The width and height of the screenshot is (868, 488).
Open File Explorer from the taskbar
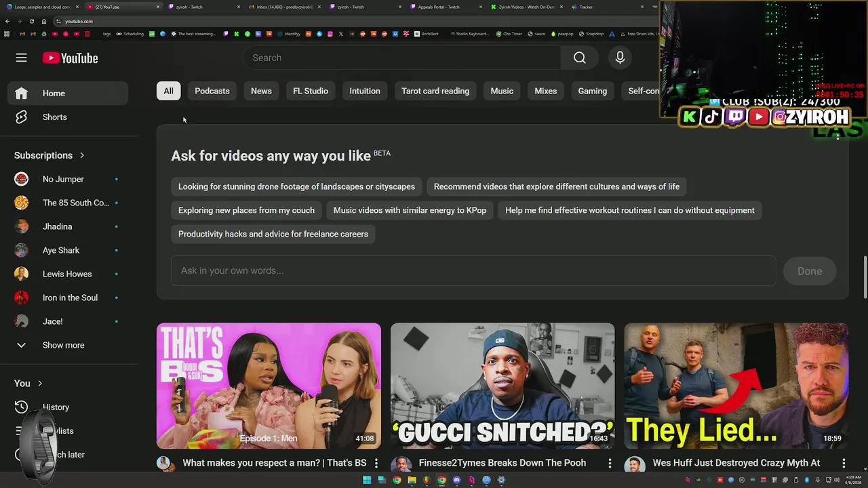(x=412, y=480)
